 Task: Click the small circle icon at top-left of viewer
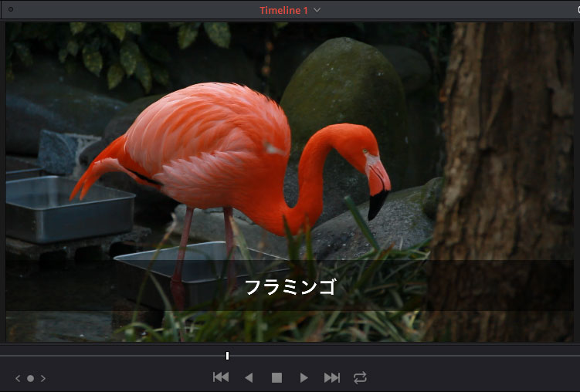11,9
